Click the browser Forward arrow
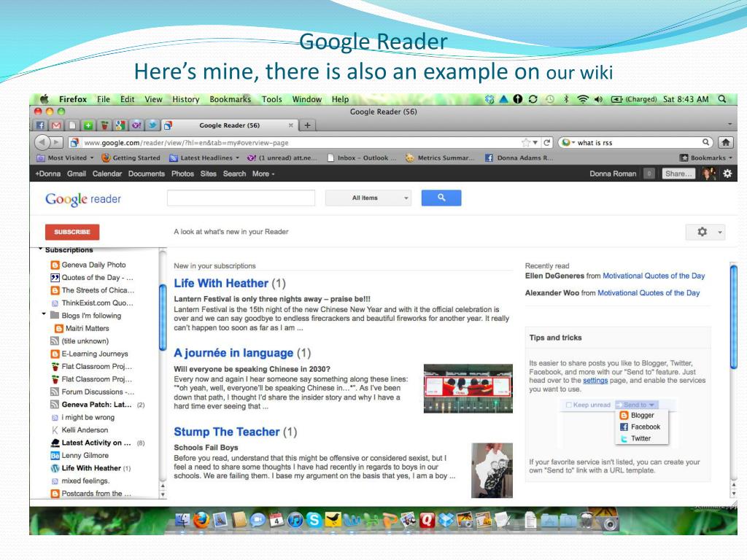 point(57,142)
